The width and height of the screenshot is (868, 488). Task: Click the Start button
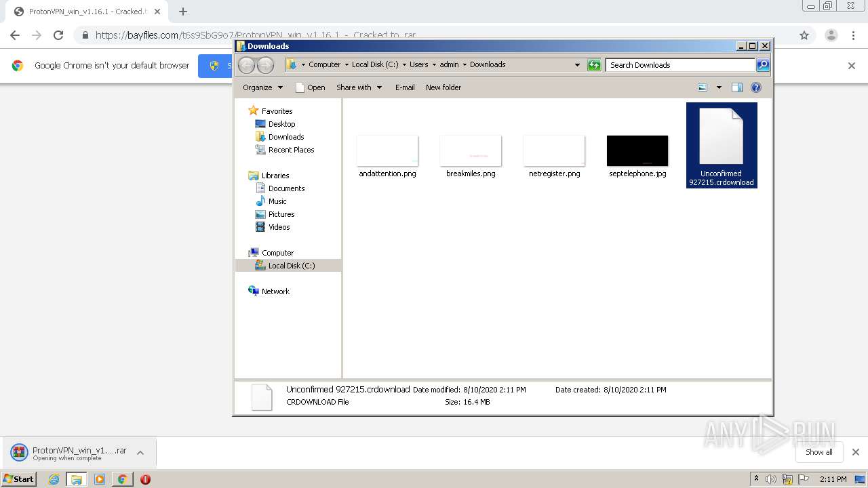point(18,479)
